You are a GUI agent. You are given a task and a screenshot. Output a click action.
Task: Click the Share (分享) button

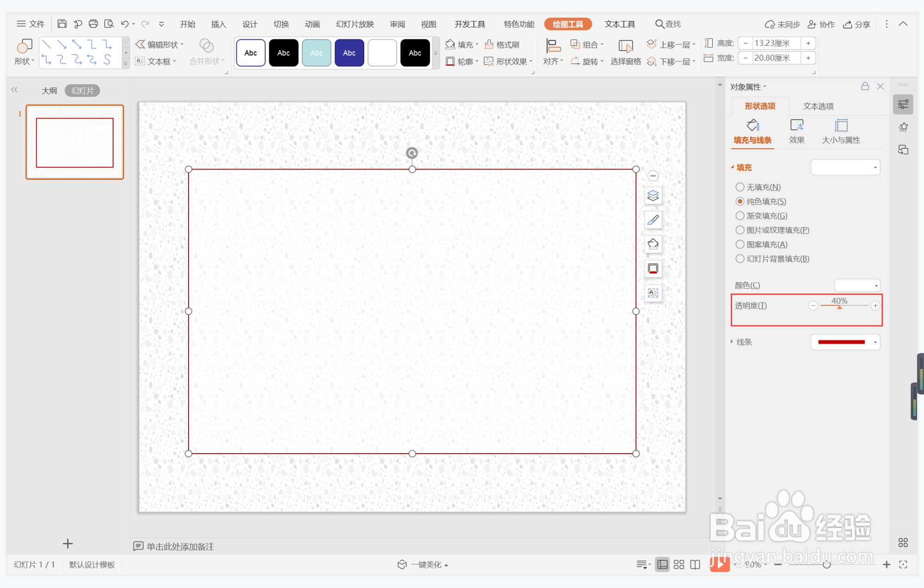pyautogui.click(x=856, y=24)
